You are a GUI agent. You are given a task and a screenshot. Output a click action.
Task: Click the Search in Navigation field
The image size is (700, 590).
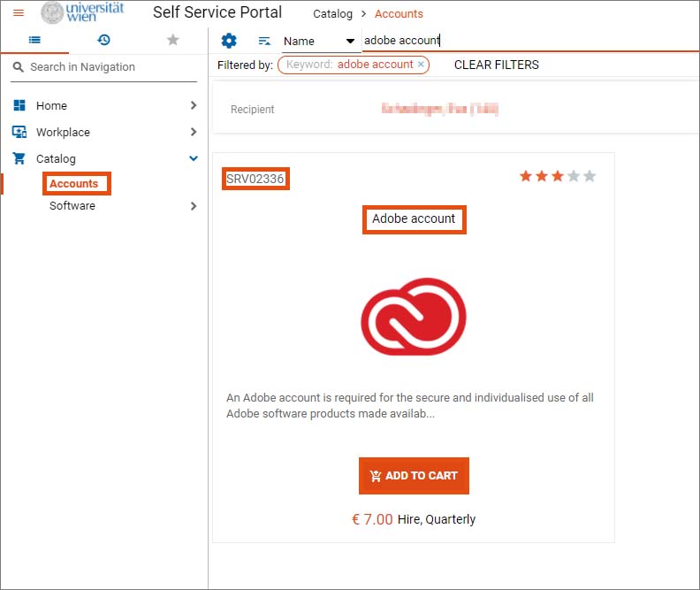coord(103,67)
